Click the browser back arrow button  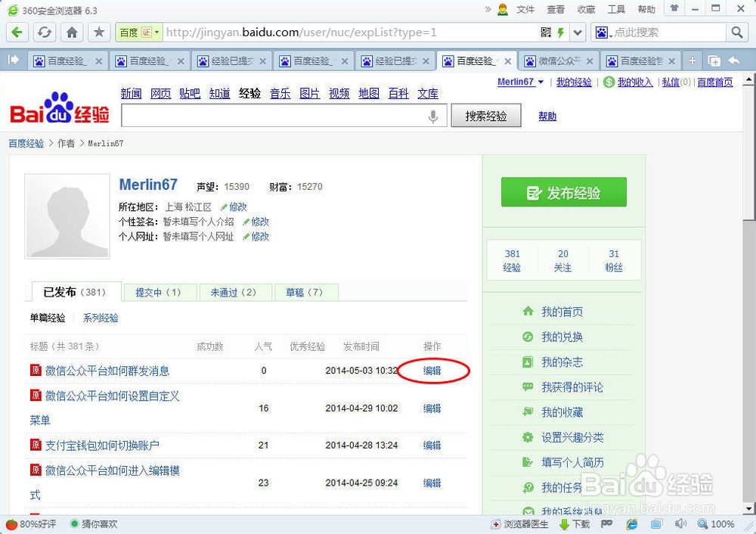[x=17, y=33]
